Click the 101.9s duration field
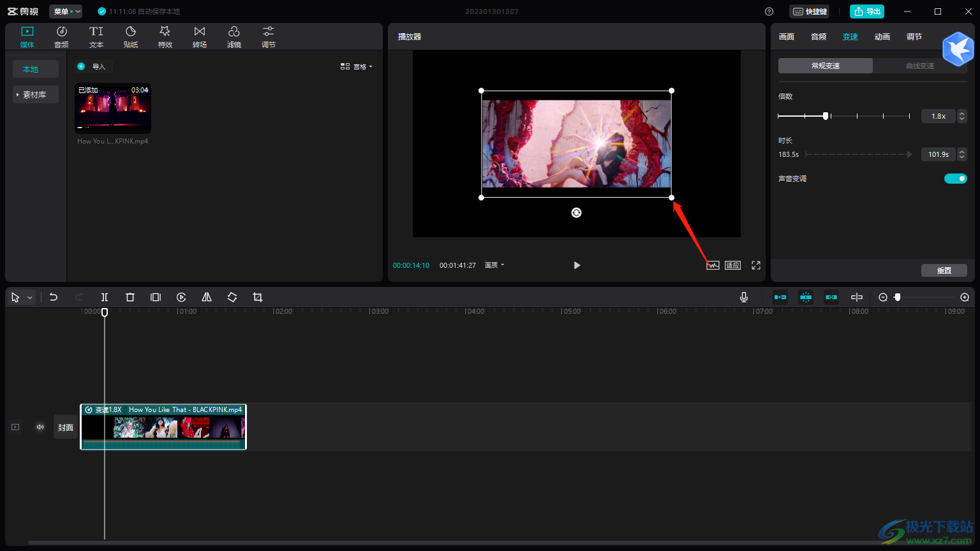The height and width of the screenshot is (551, 980). pos(938,154)
